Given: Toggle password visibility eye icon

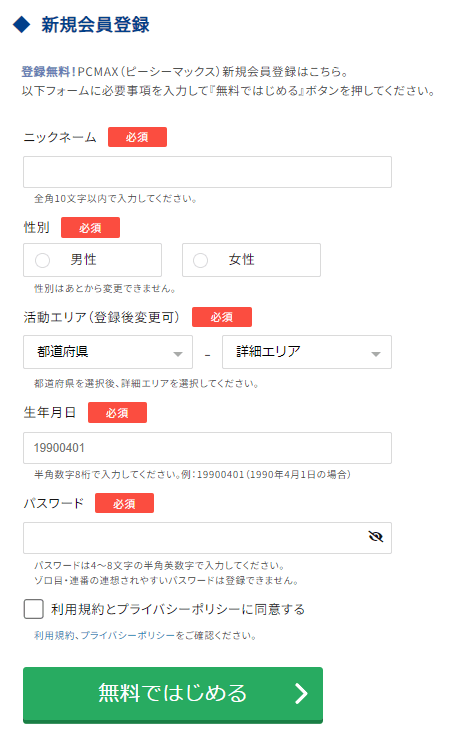Looking at the screenshot, I should coord(376,536).
